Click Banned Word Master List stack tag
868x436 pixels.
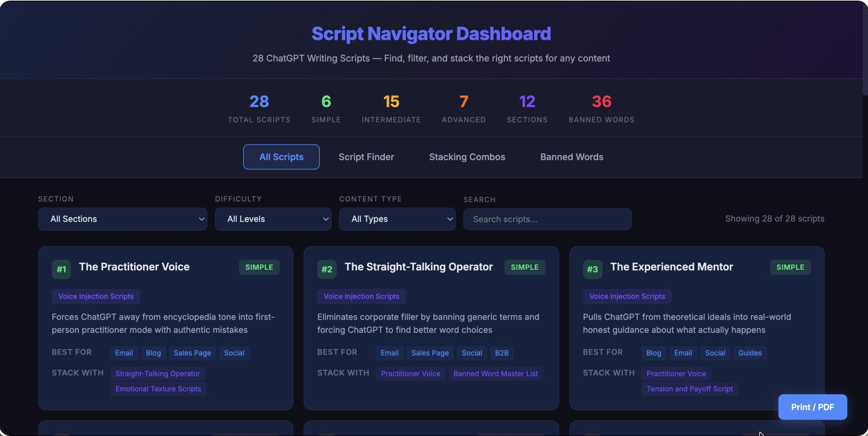pos(495,374)
